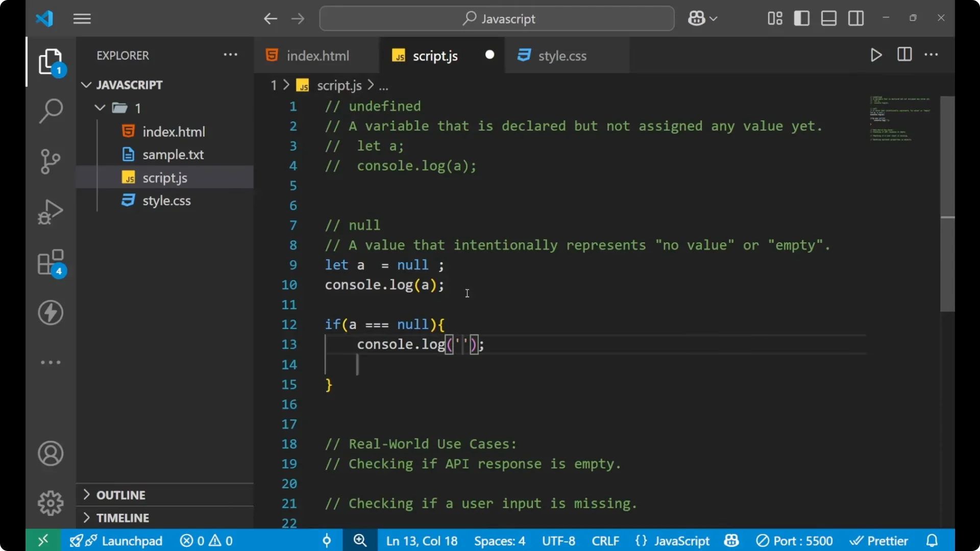This screenshot has height=551, width=980.
Task: Open notifications bell in the status bar
Action: tap(932, 540)
